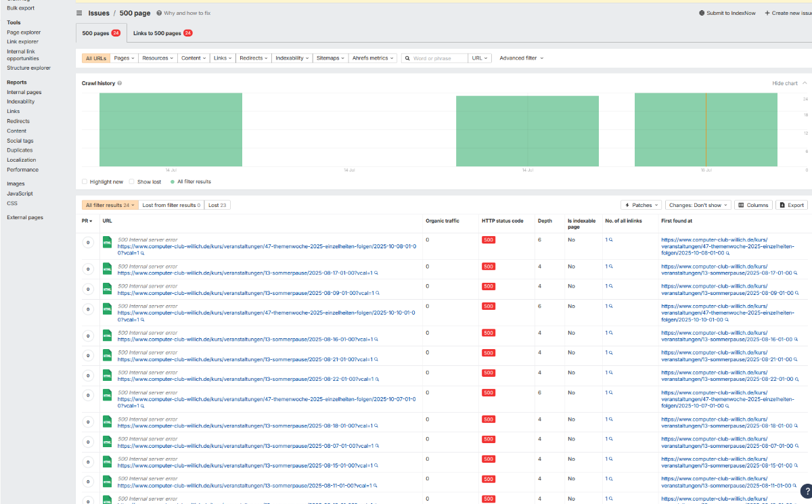Click the HTML file icon for the 2025-08-22 row
This screenshot has width=812, height=504.
tap(106, 375)
